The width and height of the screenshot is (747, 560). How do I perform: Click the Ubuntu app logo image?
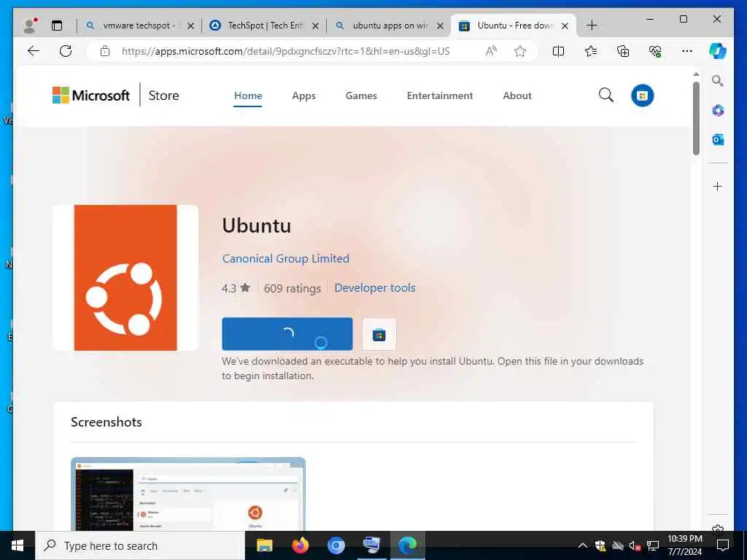coord(125,278)
